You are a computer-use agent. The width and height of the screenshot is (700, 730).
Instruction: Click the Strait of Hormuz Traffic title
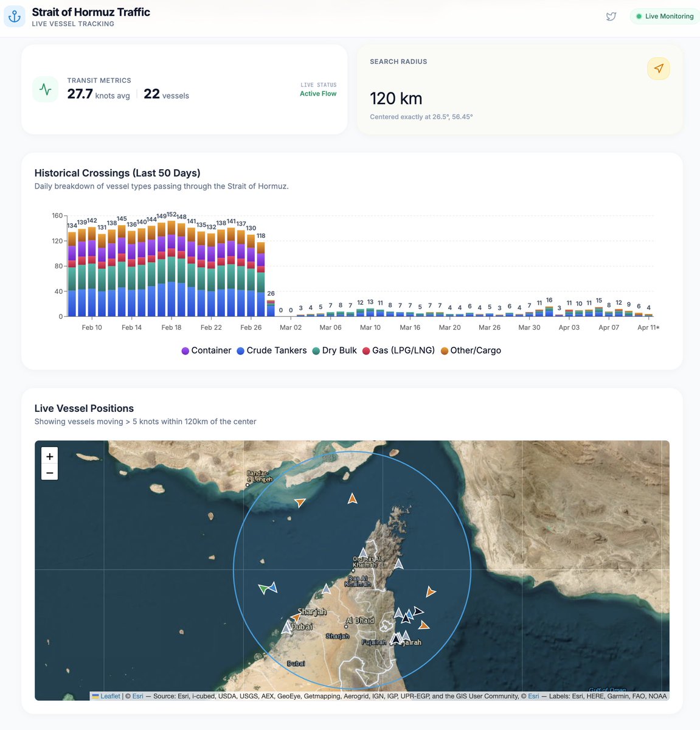pyautogui.click(x=91, y=12)
